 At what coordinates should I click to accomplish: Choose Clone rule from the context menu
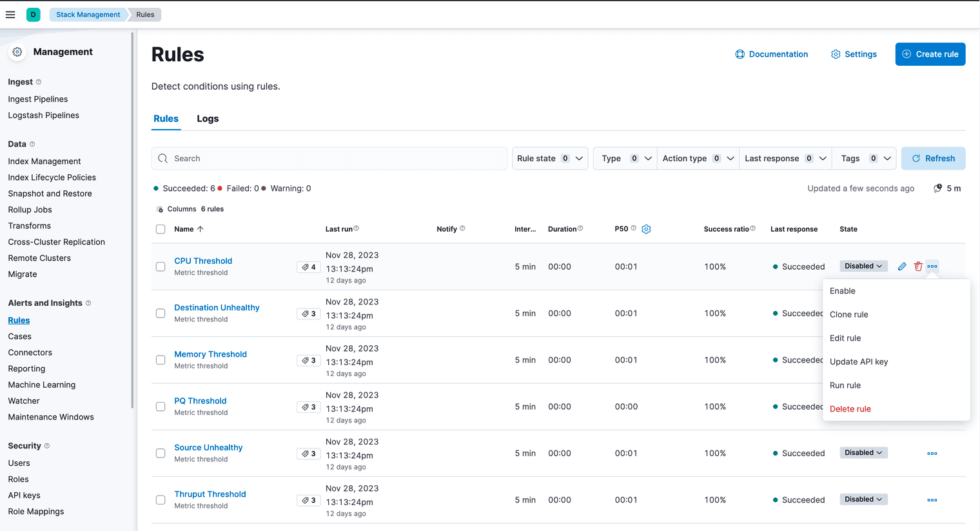coord(848,315)
